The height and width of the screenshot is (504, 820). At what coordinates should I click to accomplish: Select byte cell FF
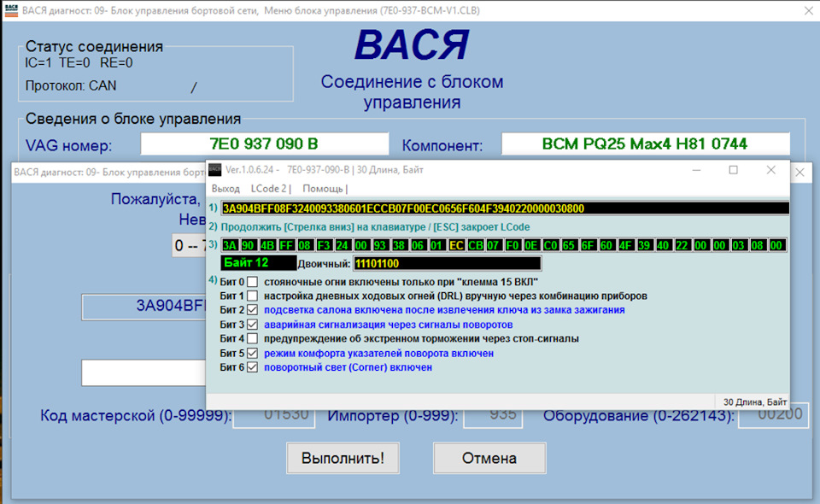point(286,245)
